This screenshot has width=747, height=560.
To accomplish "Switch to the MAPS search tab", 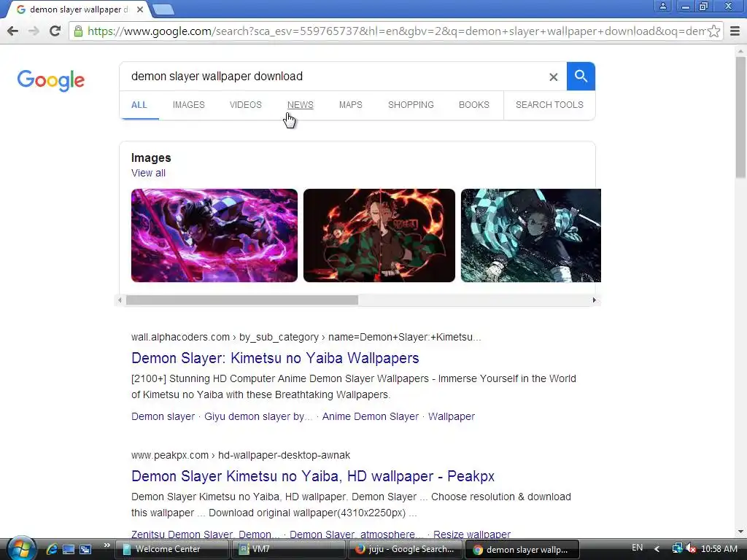I will click(x=351, y=105).
